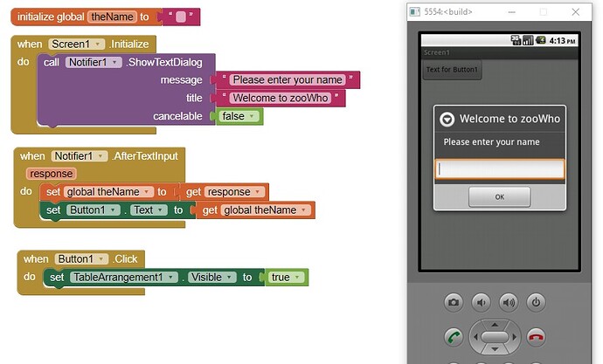
Task: Click theName variable name field
Action: (x=112, y=17)
